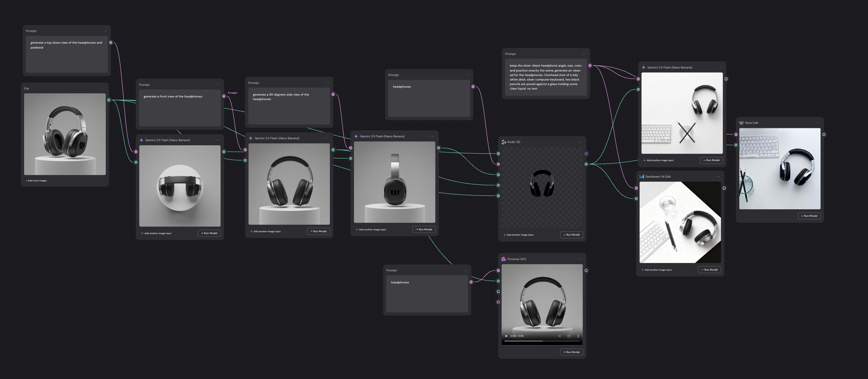This screenshot has width=868, height=379.
Task: Edit the silver-black headphone ad prompt text
Action: pyautogui.click(x=546, y=77)
